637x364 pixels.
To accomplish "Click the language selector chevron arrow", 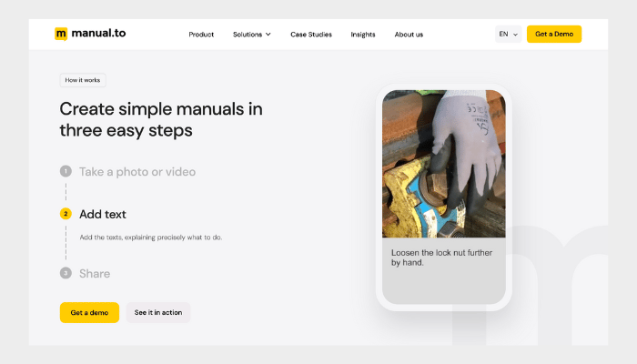I will tap(515, 35).
